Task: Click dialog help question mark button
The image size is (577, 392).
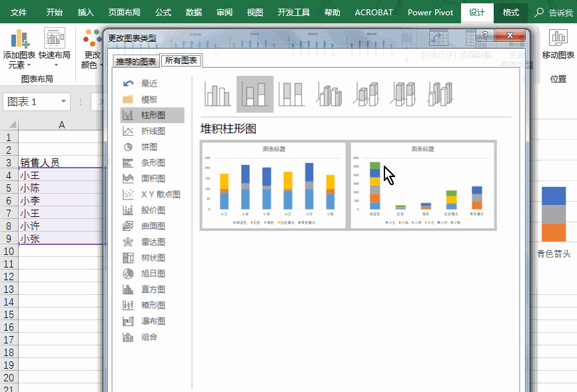Action: pyautogui.click(x=484, y=35)
